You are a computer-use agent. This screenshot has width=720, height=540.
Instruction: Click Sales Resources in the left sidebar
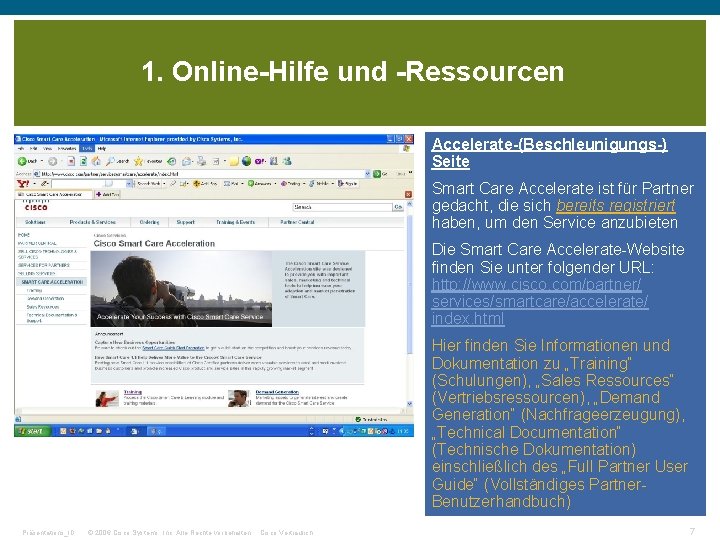(x=43, y=307)
